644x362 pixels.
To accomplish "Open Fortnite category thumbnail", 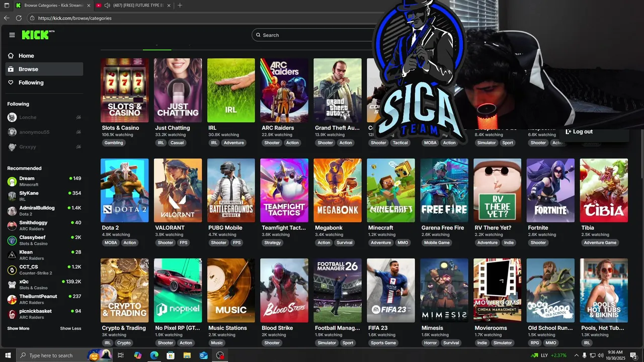I will (x=551, y=191).
